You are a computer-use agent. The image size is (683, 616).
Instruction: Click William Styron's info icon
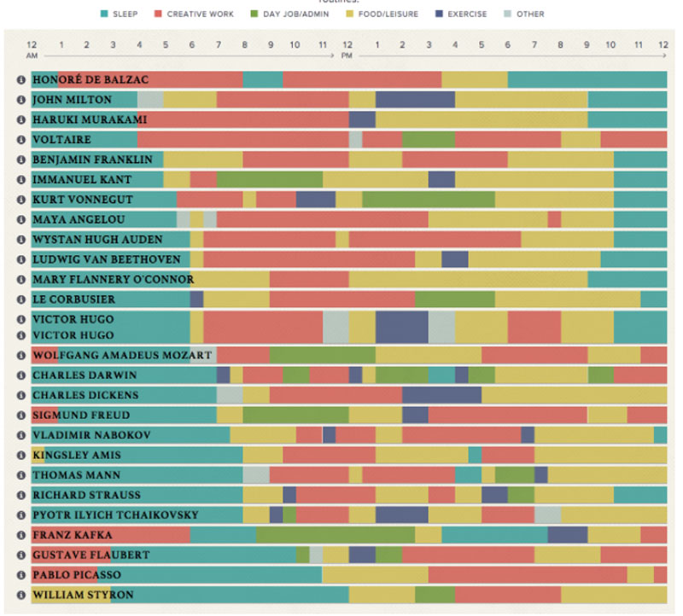(x=20, y=596)
